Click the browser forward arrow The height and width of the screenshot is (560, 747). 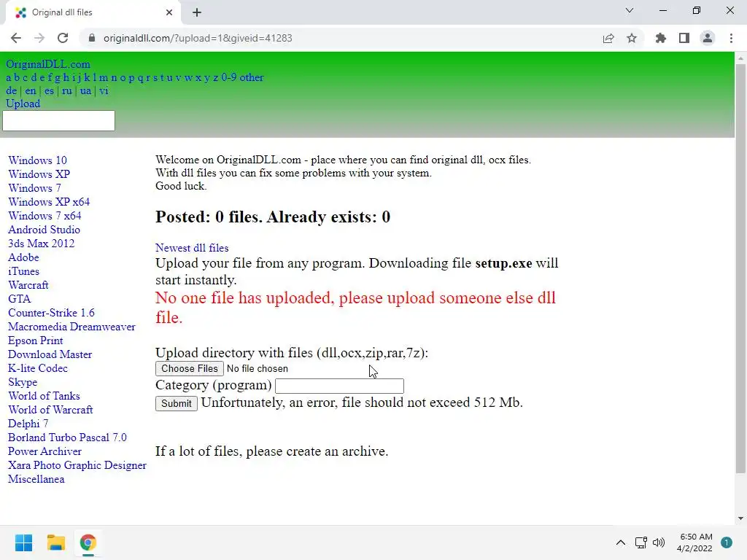pos(39,38)
